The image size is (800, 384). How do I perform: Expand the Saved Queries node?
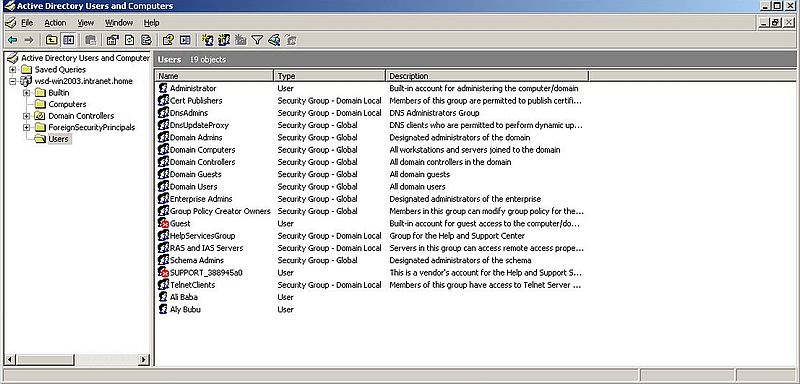coord(13,70)
